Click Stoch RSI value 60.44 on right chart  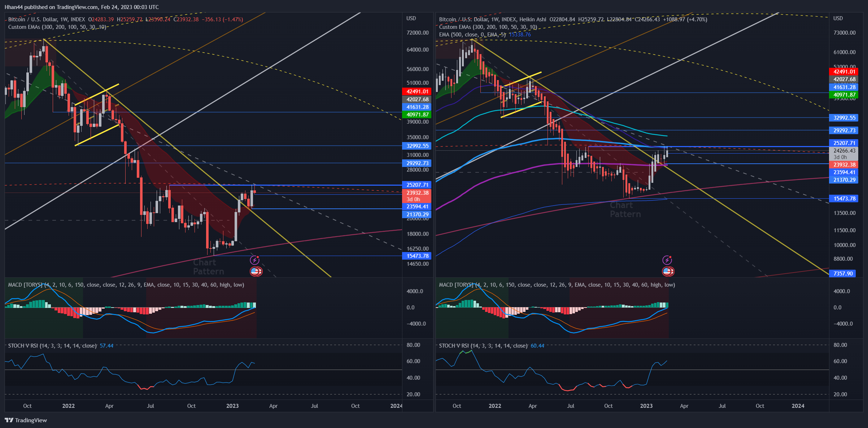pyautogui.click(x=537, y=346)
